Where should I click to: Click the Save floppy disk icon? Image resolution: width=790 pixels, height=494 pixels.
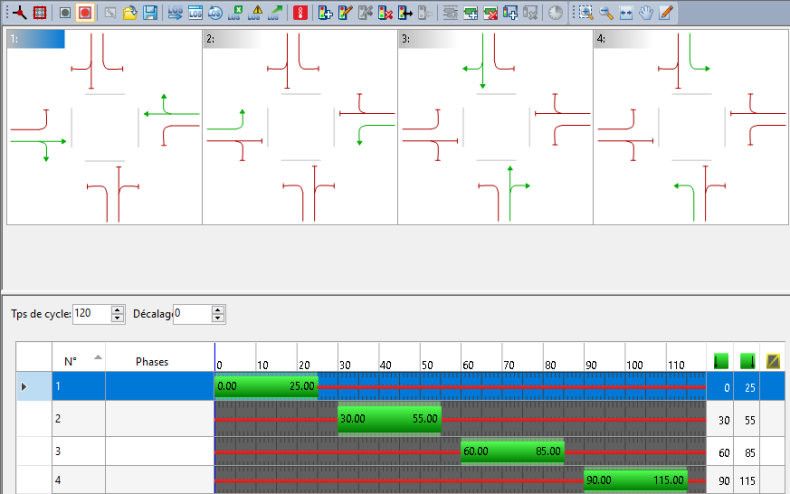click(150, 13)
